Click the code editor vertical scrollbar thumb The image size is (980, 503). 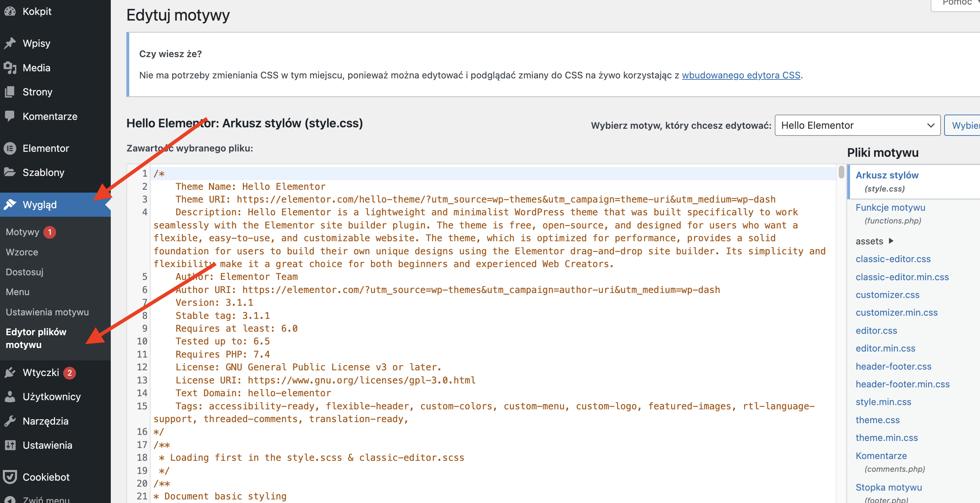click(841, 172)
